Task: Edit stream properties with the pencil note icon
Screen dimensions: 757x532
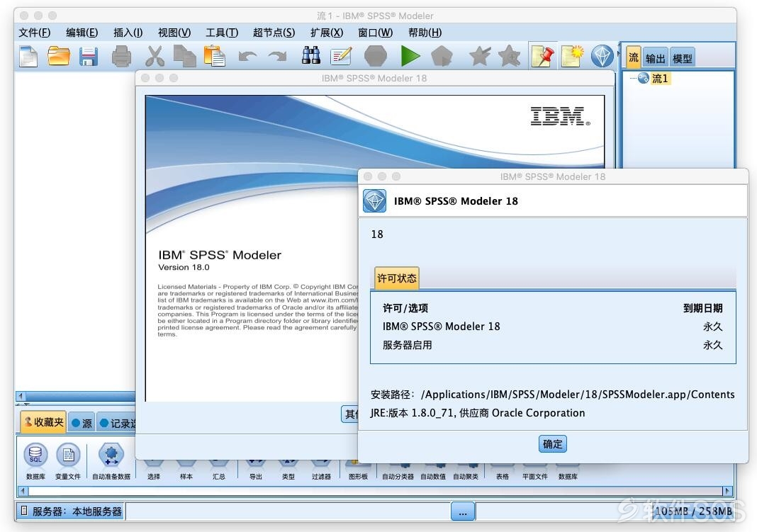Action: coord(342,57)
